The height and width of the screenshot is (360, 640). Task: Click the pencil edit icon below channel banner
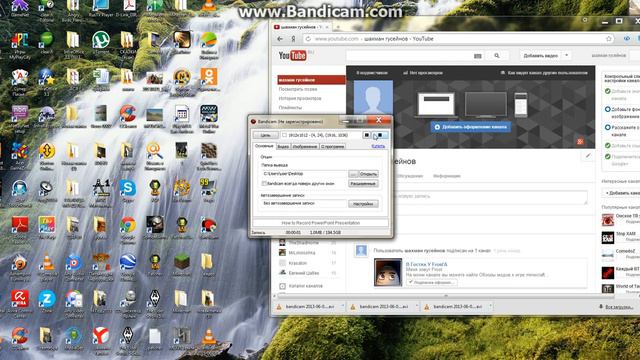click(x=588, y=156)
